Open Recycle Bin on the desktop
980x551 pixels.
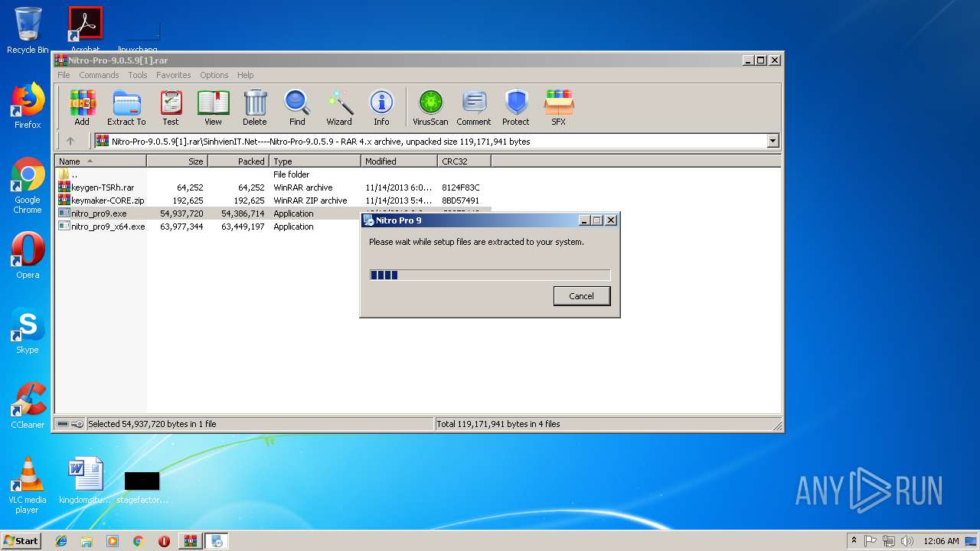28,31
